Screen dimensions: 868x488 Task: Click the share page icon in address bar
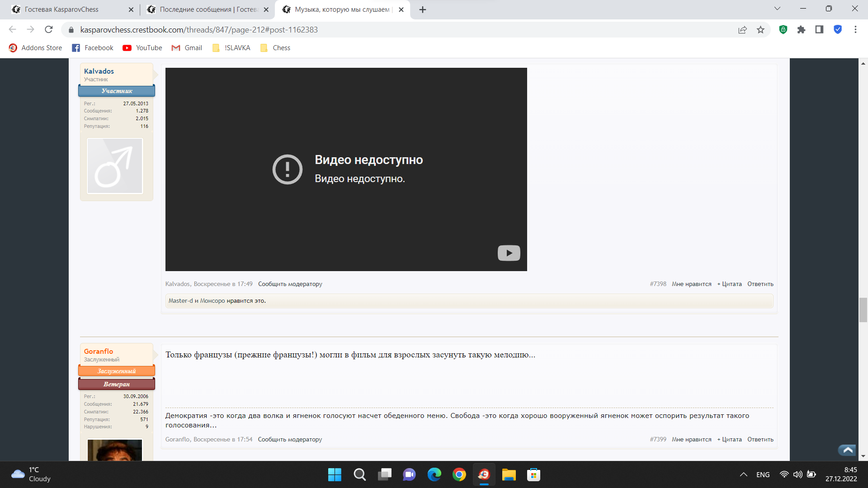click(x=742, y=30)
